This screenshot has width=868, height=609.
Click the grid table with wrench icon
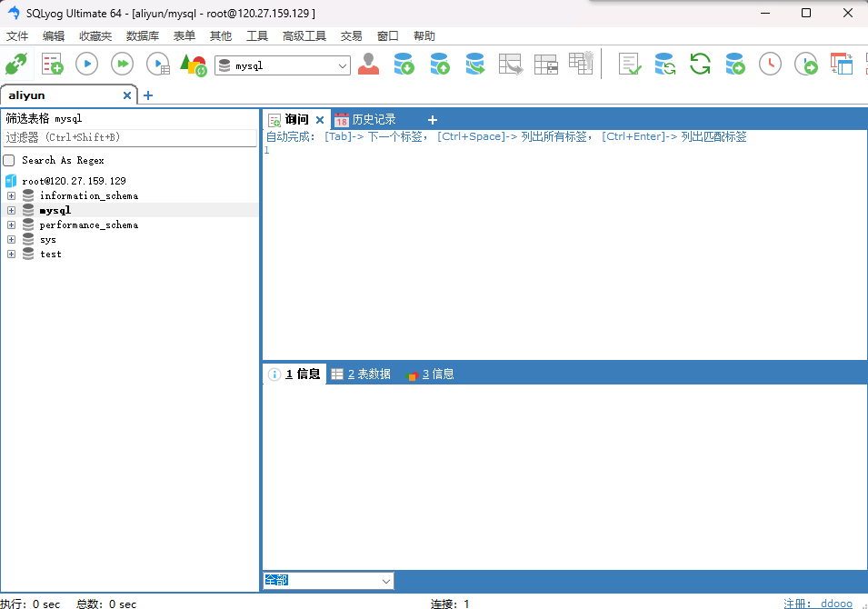pos(582,63)
